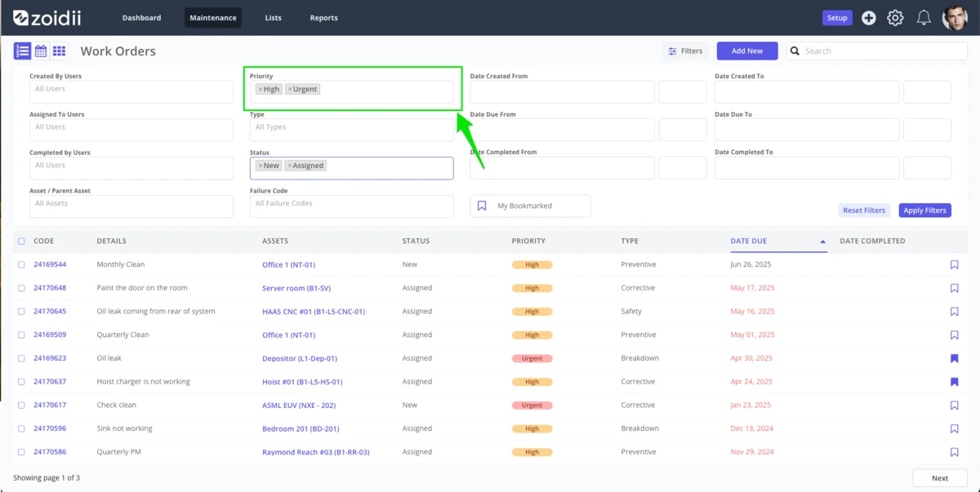Bookmark work order 24170617
Image resolution: width=980 pixels, height=492 pixels.
pyautogui.click(x=955, y=406)
